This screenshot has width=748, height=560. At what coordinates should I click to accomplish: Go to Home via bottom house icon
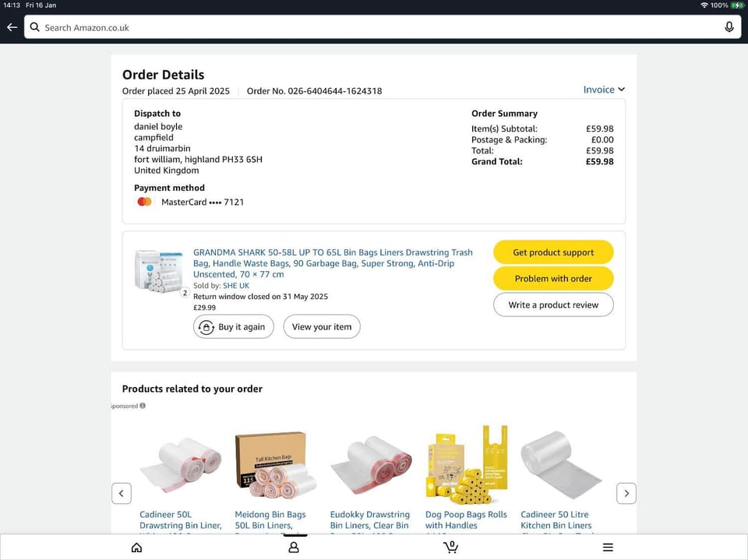(137, 548)
